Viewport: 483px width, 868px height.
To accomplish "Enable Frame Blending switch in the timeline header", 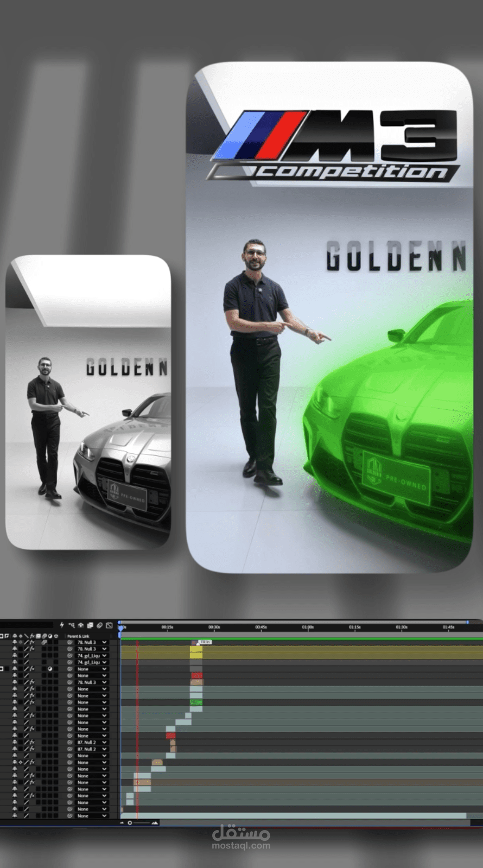I will point(90,625).
